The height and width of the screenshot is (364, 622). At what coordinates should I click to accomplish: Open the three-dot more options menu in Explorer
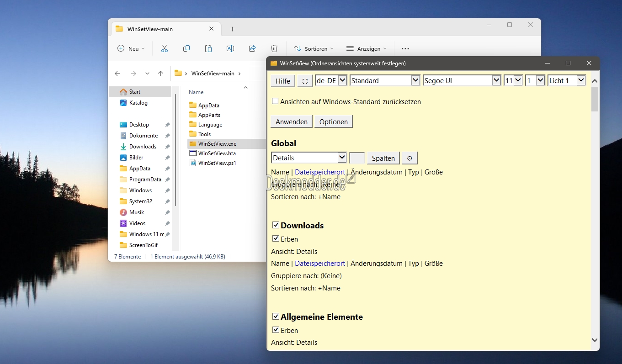tap(405, 48)
